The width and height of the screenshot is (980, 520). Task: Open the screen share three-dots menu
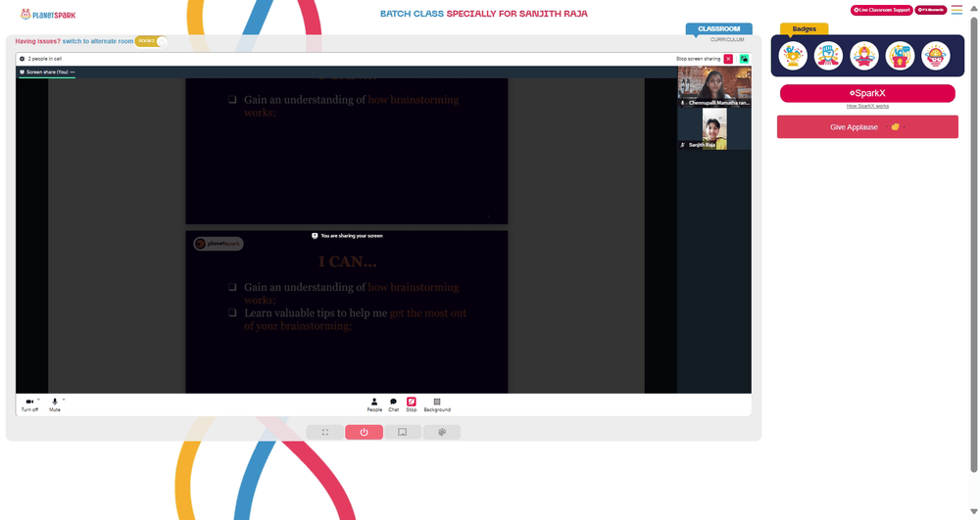click(x=73, y=71)
